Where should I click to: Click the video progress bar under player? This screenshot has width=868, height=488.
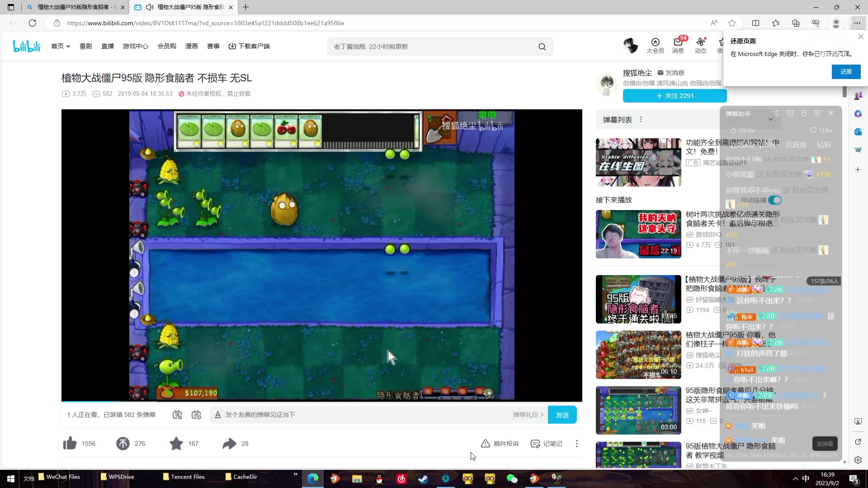(x=321, y=401)
